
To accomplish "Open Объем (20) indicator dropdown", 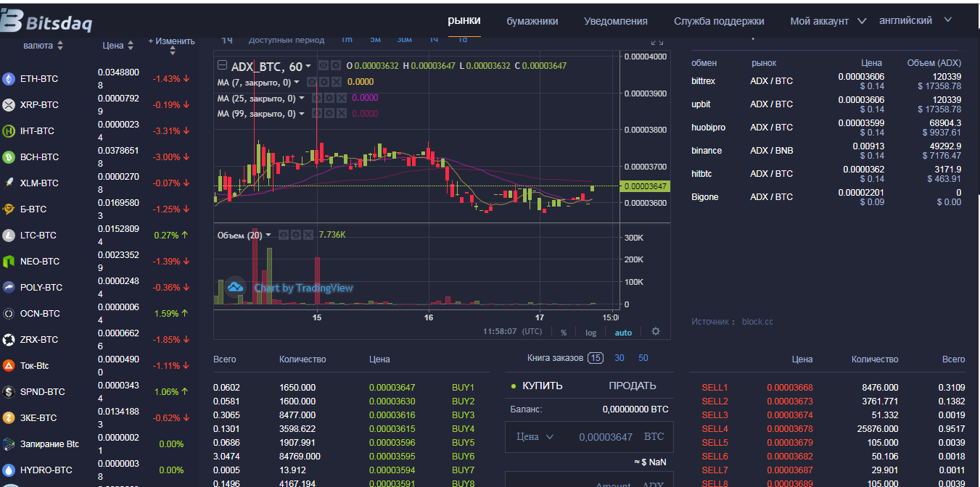I will point(269,235).
